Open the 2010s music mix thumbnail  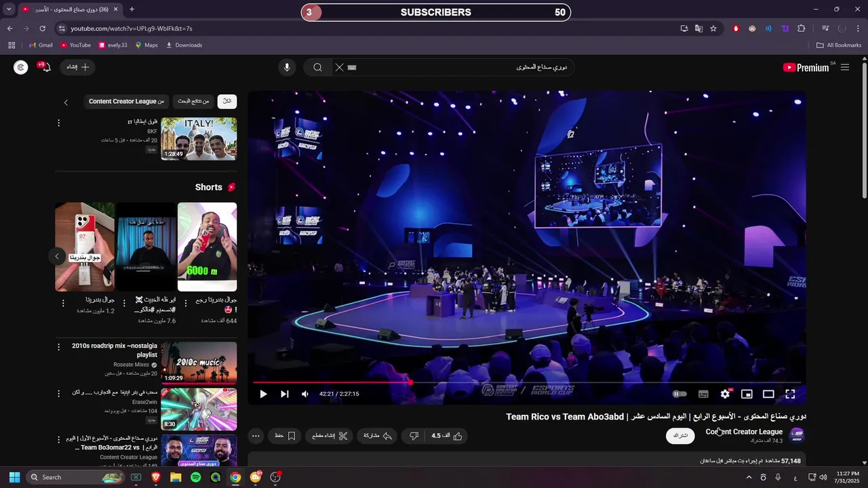click(x=199, y=363)
